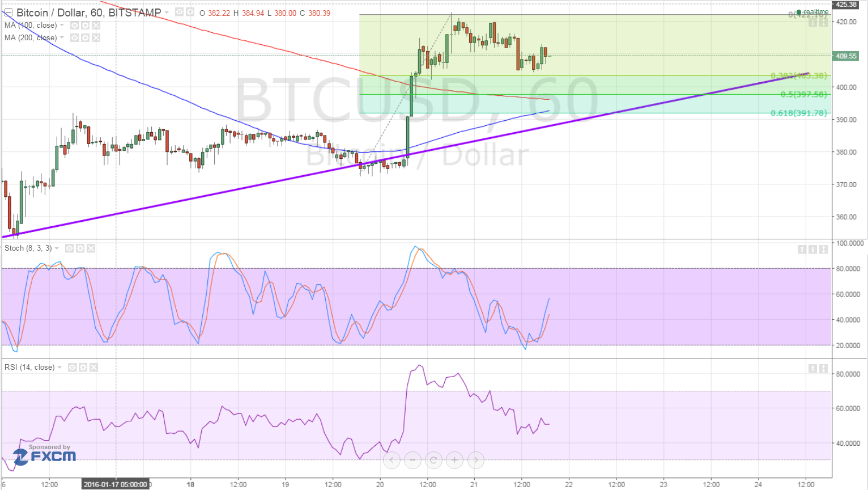The width and height of the screenshot is (868, 490).
Task: Zoom in chart with plus button
Action: click(454, 460)
